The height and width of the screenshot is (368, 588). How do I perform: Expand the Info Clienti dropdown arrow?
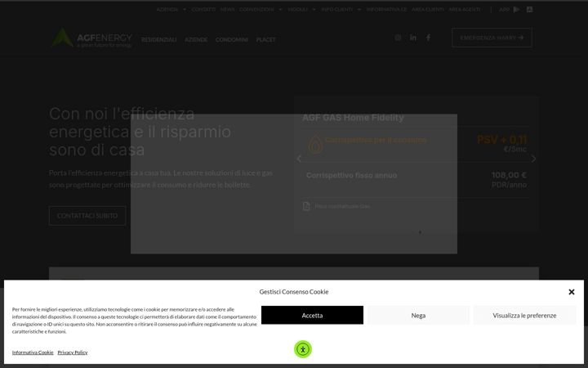pyautogui.click(x=359, y=10)
